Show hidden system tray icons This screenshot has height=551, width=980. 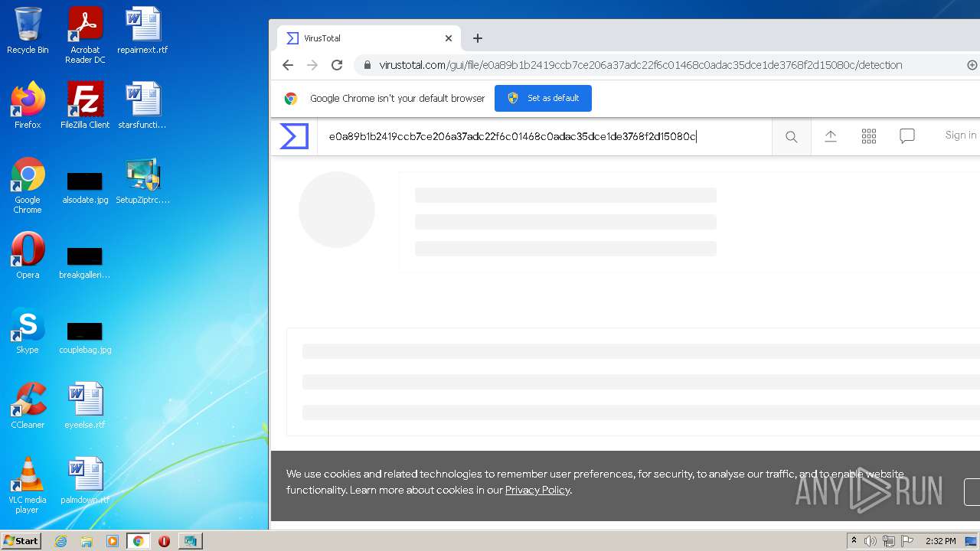pyautogui.click(x=854, y=541)
